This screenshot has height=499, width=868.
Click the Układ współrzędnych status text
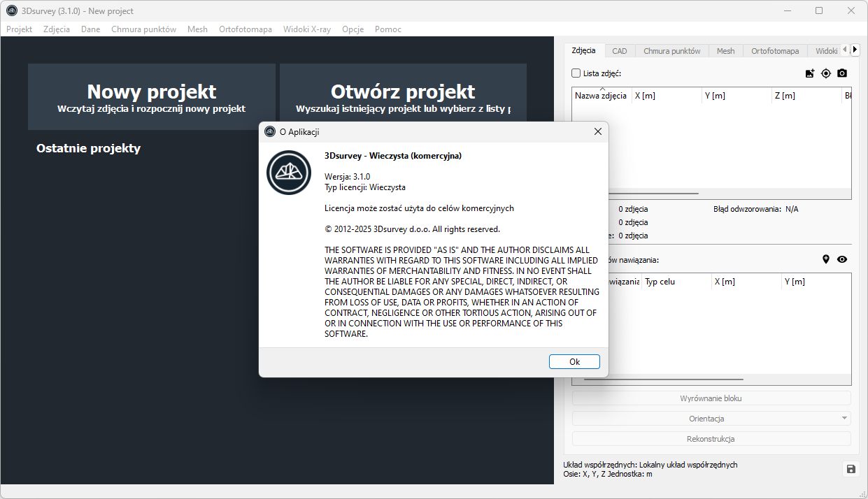click(650, 465)
